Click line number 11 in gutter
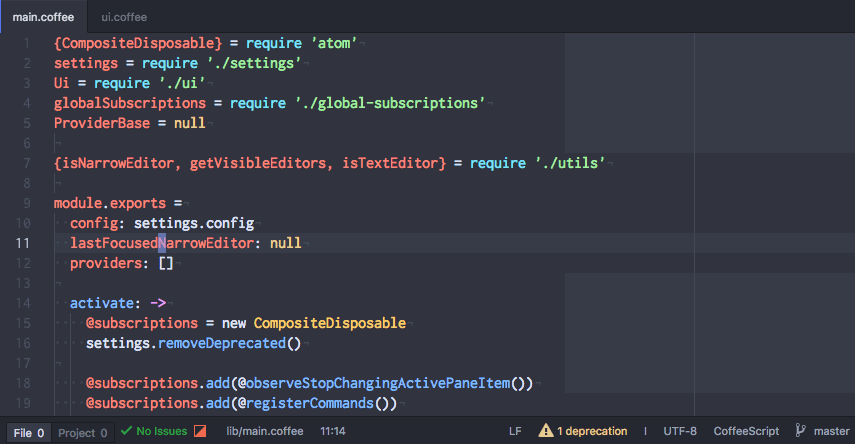 click(22, 243)
